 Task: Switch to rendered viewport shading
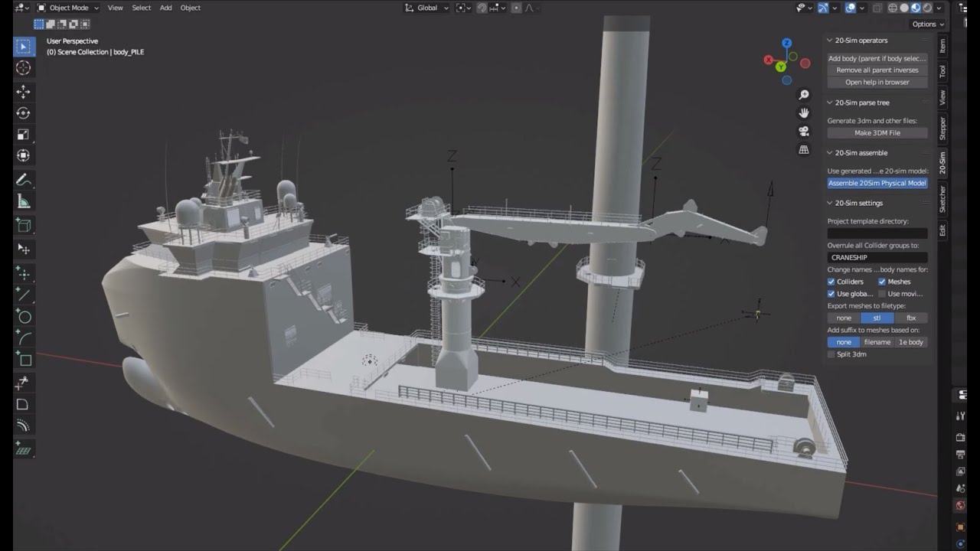[927, 8]
